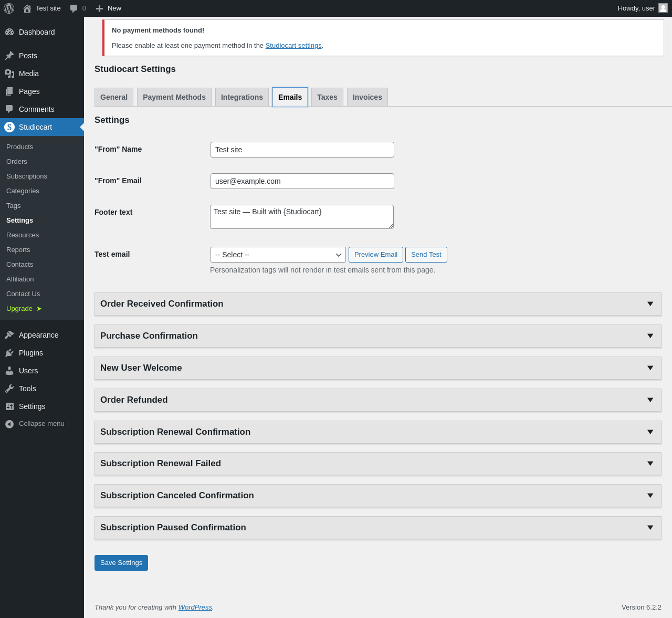Click the Tools wrench icon
The height and width of the screenshot is (618, 672).
click(x=9, y=389)
